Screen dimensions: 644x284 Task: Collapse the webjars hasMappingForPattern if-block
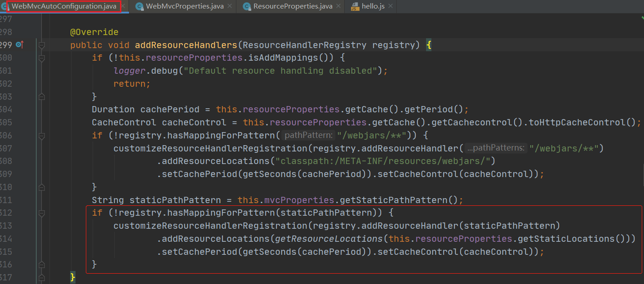[42, 135]
